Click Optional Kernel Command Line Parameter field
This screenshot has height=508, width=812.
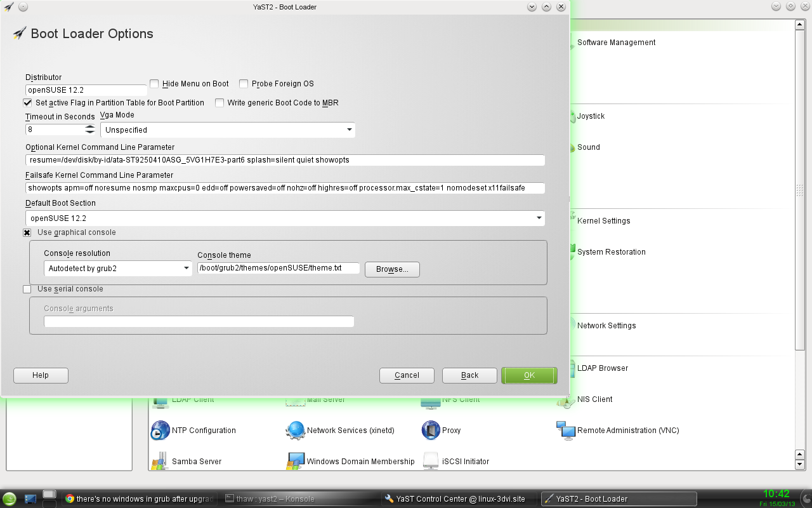point(285,160)
